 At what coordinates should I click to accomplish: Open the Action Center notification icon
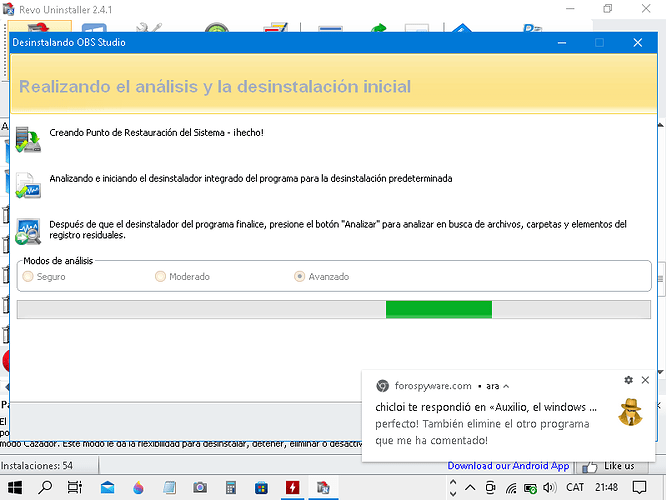click(639, 487)
